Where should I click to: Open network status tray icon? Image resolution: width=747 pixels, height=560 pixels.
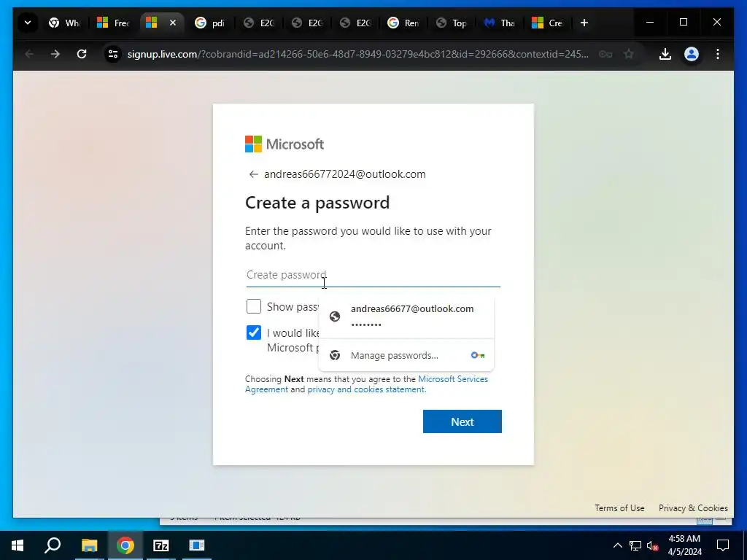pyautogui.click(x=635, y=545)
